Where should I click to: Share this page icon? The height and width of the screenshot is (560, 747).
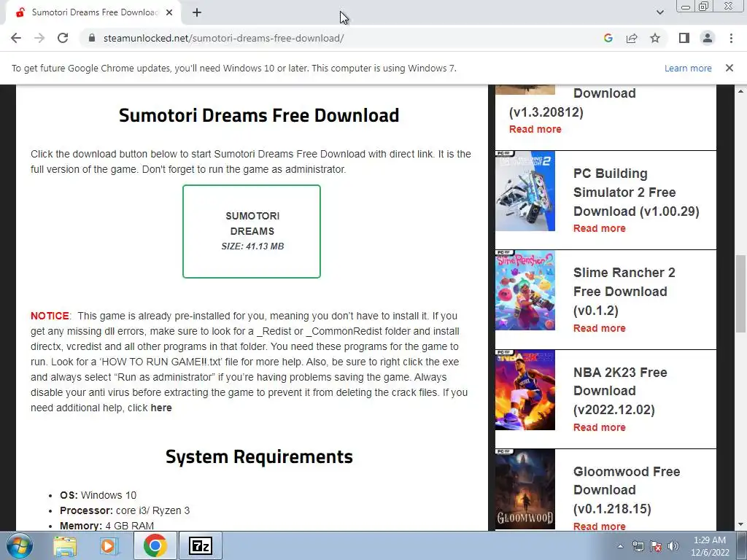632,38
